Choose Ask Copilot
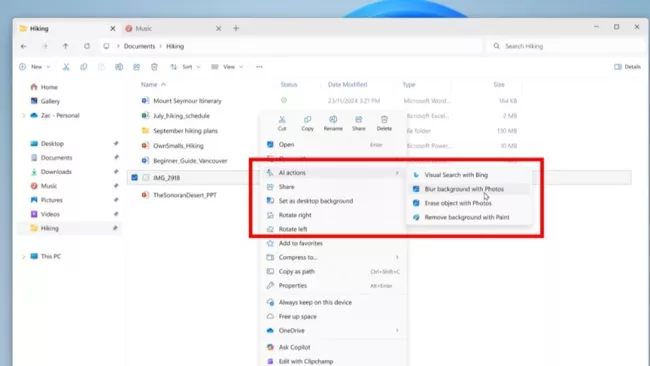650x366 pixels. tap(334, 347)
